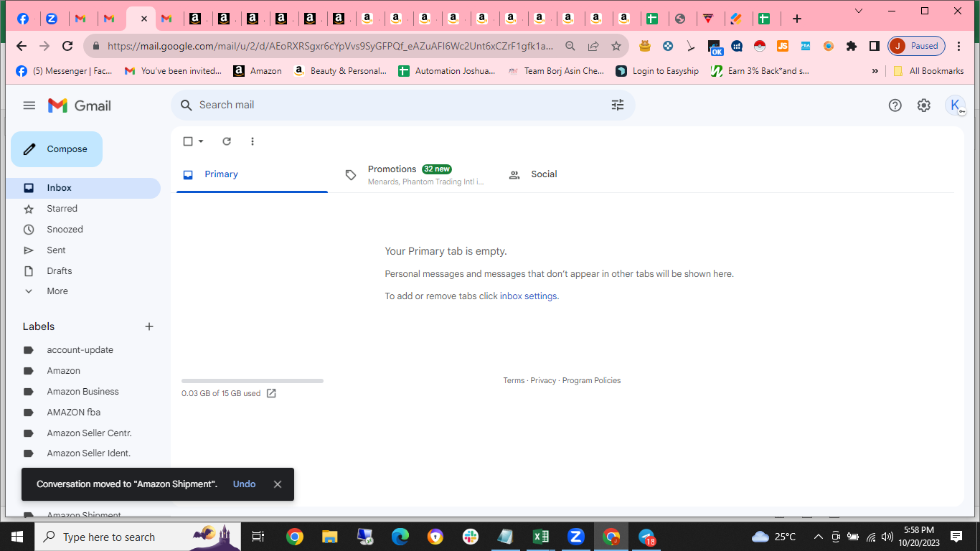Viewport: 980px width, 551px height.
Task: Toggle Chrome side panel icon
Action: point(874,46)
